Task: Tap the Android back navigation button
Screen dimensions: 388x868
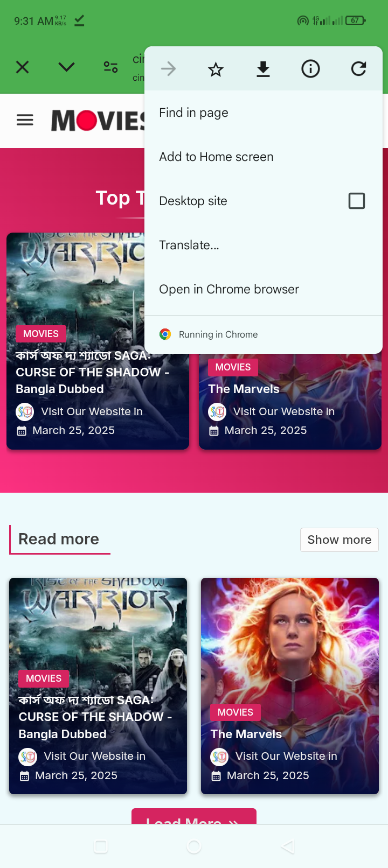Action: [288, 847]
